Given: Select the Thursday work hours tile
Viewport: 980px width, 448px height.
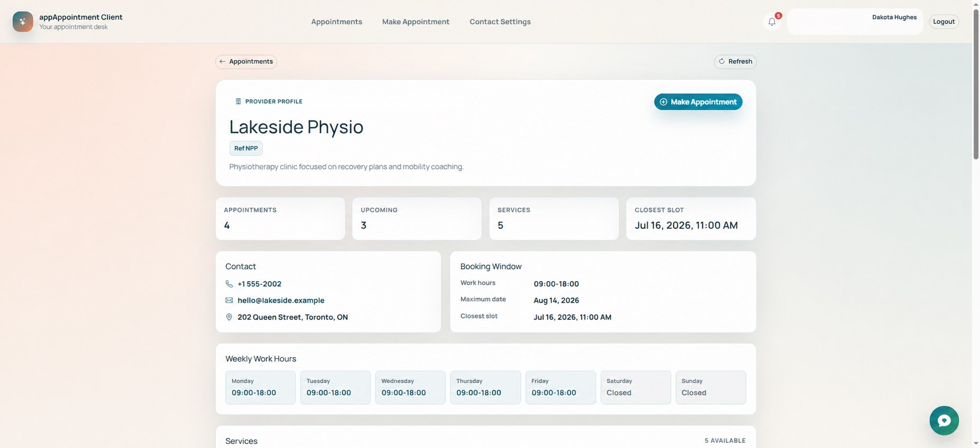Looking at the screenshot, I should 485,387.
